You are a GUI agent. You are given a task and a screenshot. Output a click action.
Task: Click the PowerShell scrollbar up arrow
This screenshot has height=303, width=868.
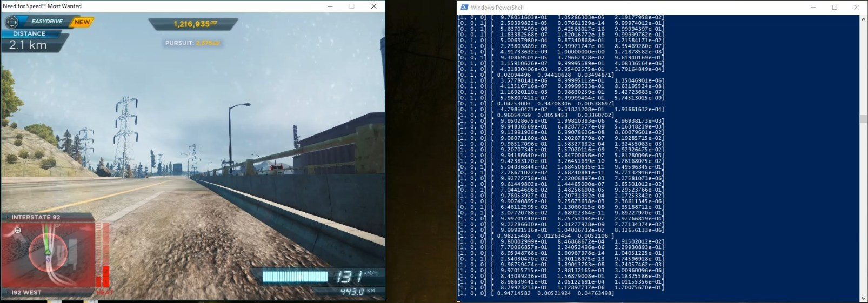[x=864, y=19]
